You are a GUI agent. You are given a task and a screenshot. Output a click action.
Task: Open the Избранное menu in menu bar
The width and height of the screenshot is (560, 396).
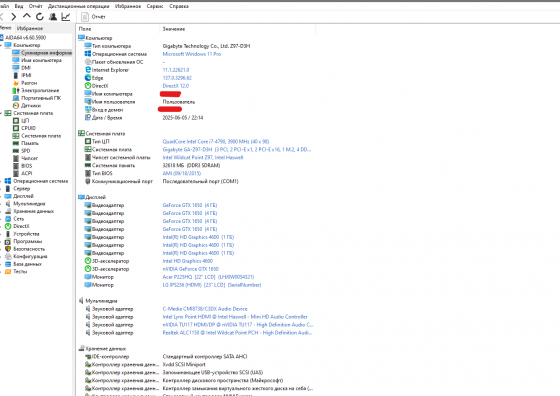point(128,6)
